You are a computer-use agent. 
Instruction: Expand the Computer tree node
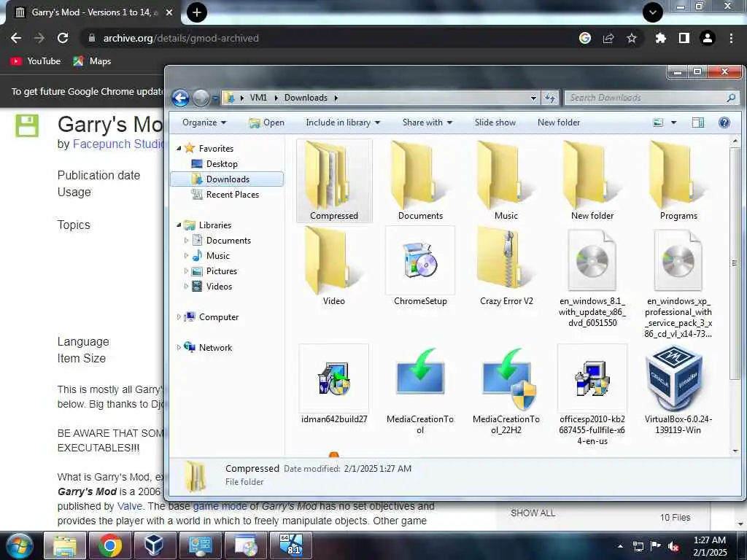(x=179, y=317)
